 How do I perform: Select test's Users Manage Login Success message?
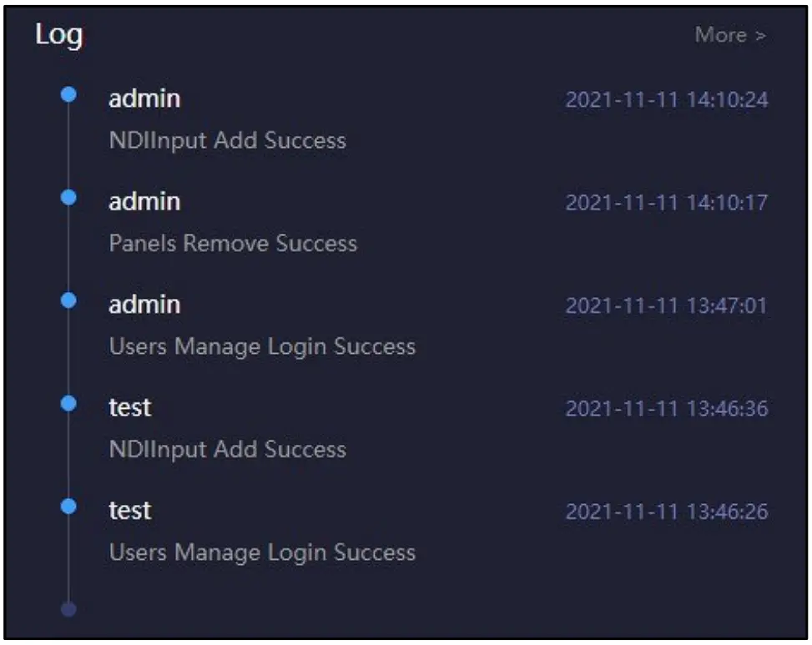pyautogui.click(x=262, y=552)
